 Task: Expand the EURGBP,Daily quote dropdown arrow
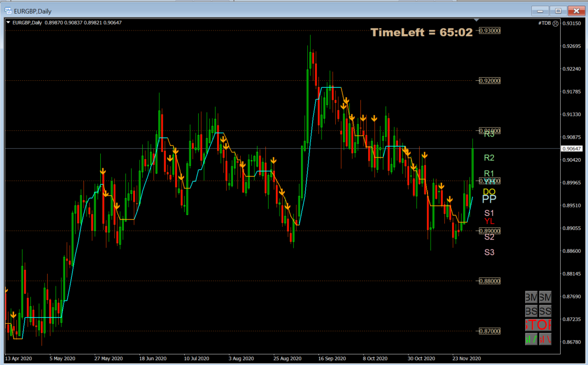(x=9, y=23)
